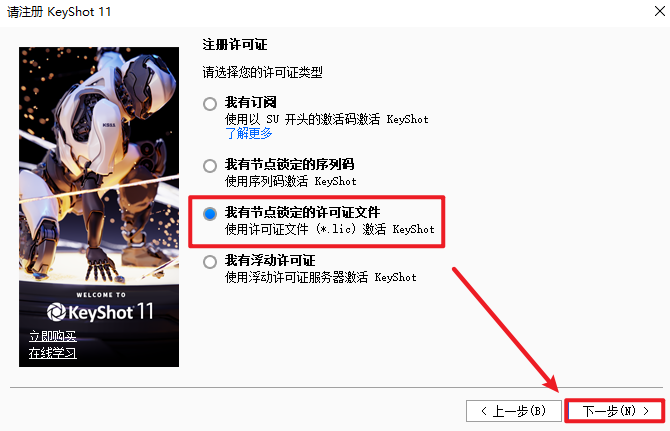Open the 在线学习 link

click(x=53, y=353)
